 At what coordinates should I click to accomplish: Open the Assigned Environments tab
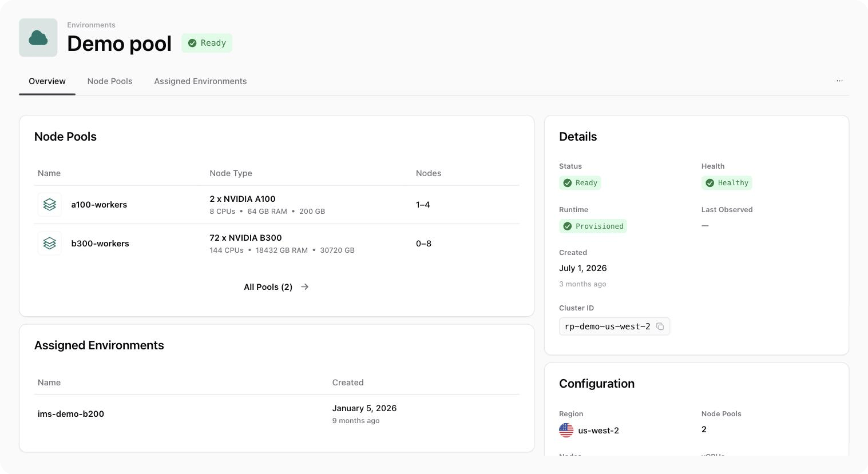point(200,81)
